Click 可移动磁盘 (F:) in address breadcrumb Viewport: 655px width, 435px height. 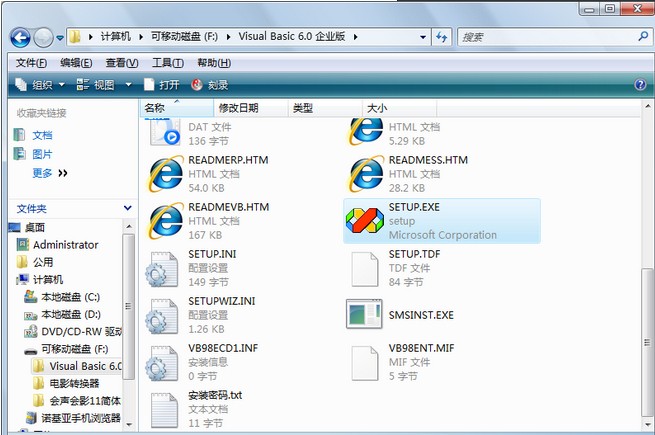click(x=184, y=37)
